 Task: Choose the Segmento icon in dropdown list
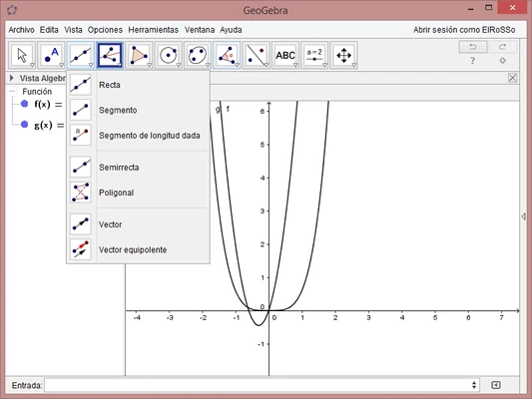click(x=81, y=110)
